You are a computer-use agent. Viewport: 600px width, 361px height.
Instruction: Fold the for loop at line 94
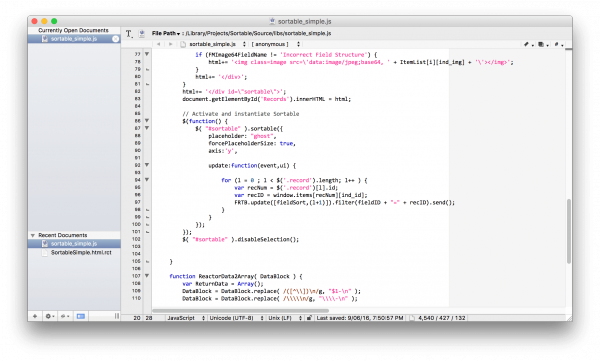point(147,180)
